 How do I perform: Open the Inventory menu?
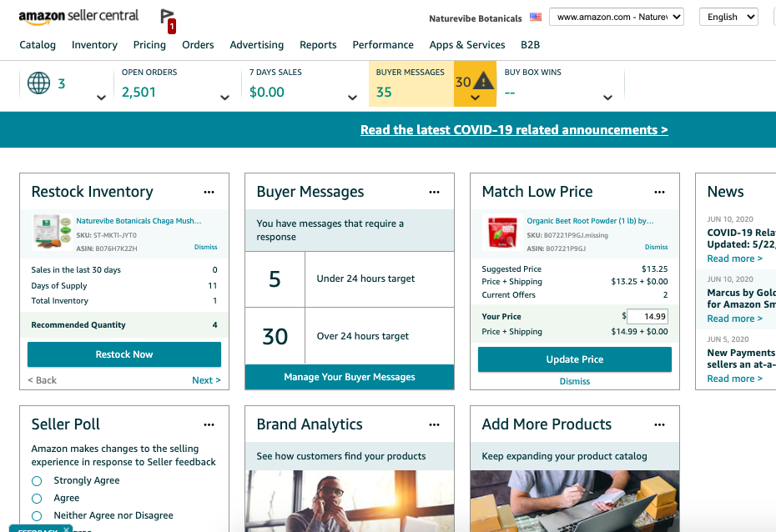click(x=94, y=45)
